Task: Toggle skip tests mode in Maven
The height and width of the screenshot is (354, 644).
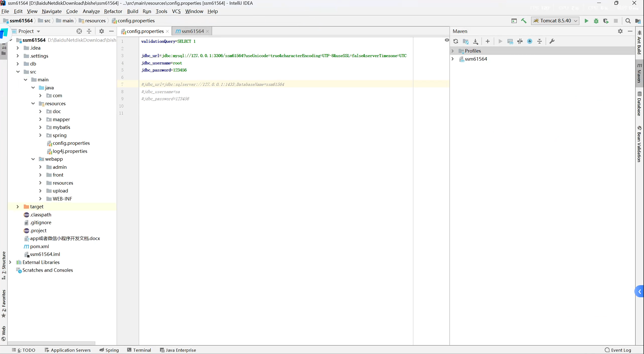Action: (530, 41)
